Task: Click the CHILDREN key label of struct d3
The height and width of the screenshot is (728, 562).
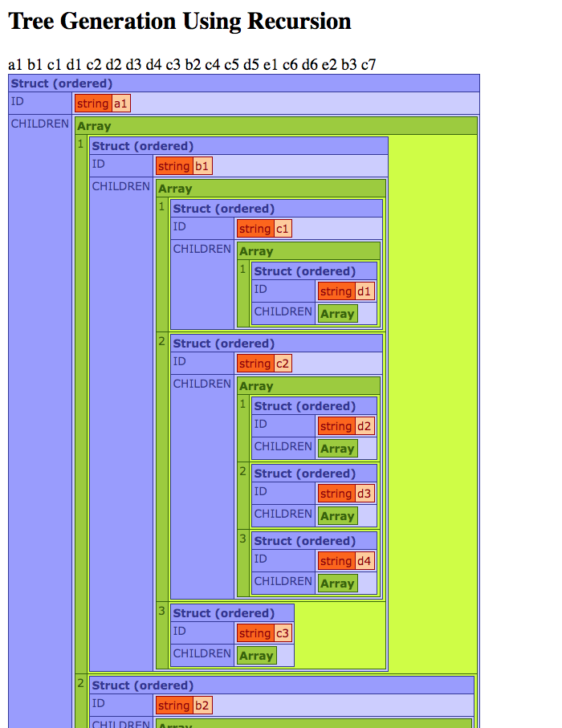Action: (283, 514)
